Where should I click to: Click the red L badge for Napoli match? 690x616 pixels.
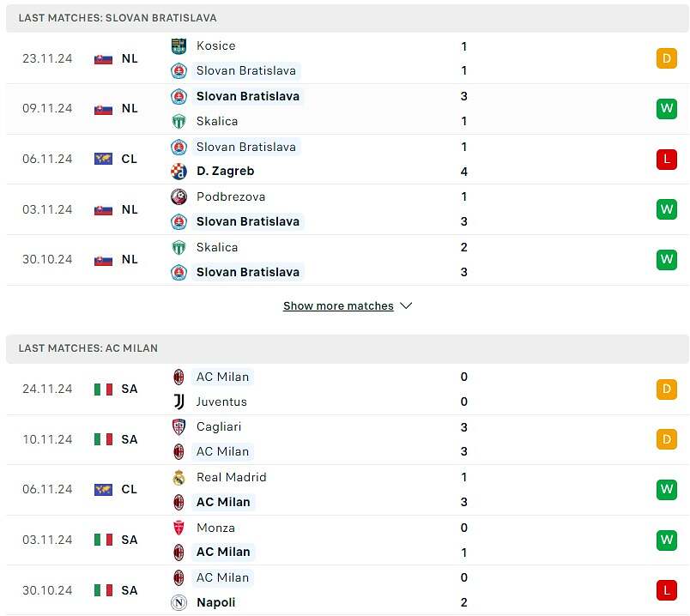666,590
